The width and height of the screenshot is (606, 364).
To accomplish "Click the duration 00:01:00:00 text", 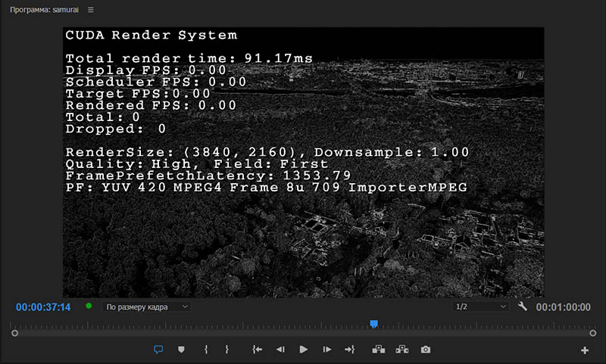I will [x=563, y=307].
